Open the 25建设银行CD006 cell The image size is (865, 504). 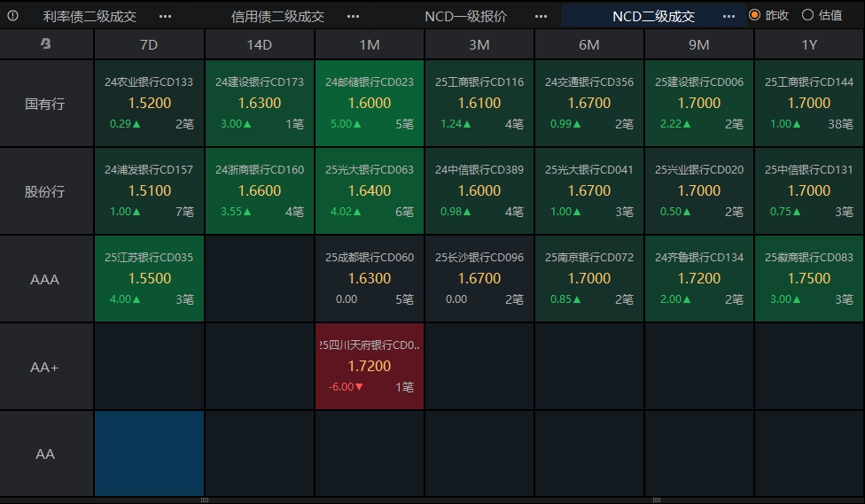(x=699, y=103)
